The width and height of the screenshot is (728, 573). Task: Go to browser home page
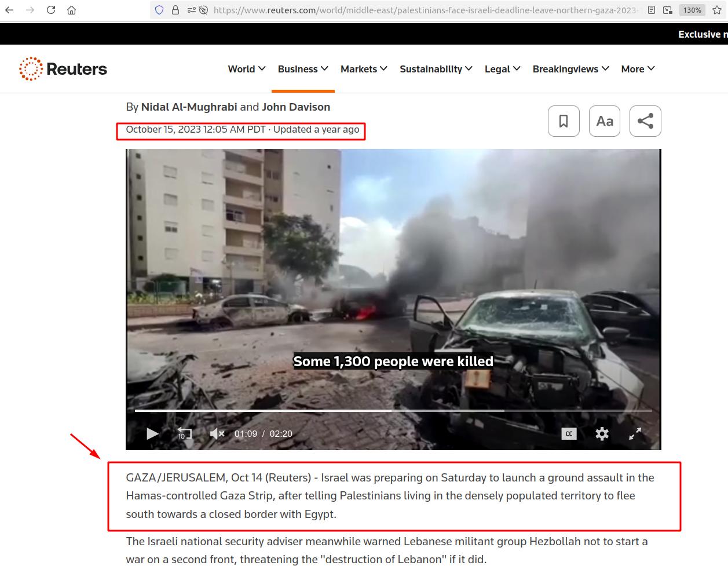(x=71, y=10)
